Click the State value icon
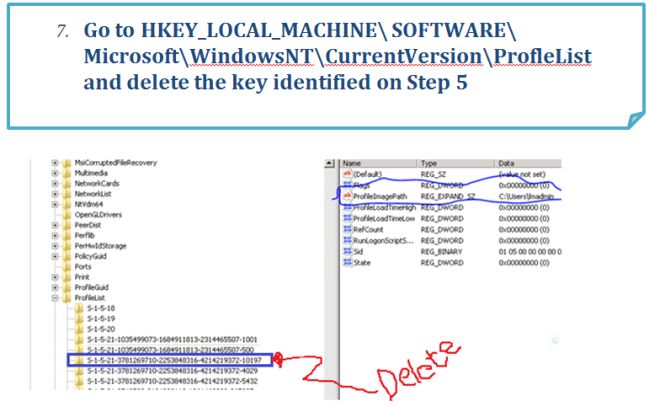The height and width of the screenshot is (407, 650). 347,262
